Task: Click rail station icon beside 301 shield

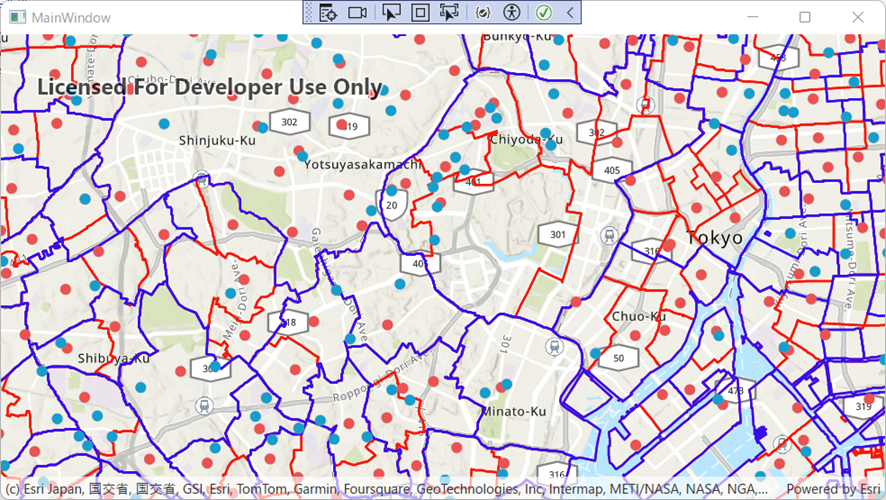Action: 609,234
